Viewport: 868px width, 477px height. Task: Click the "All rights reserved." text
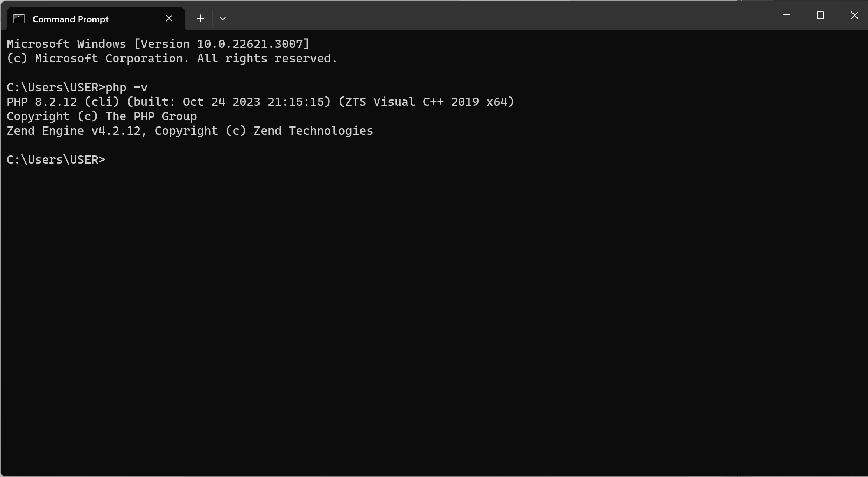(267, 59)
